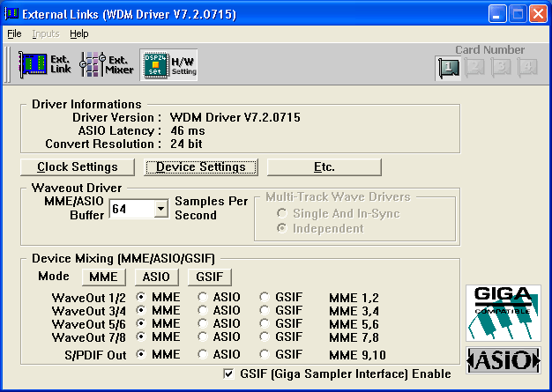Open the Ext. Mixer panel icon
The image size is (552, 392).
coord(107,64)
